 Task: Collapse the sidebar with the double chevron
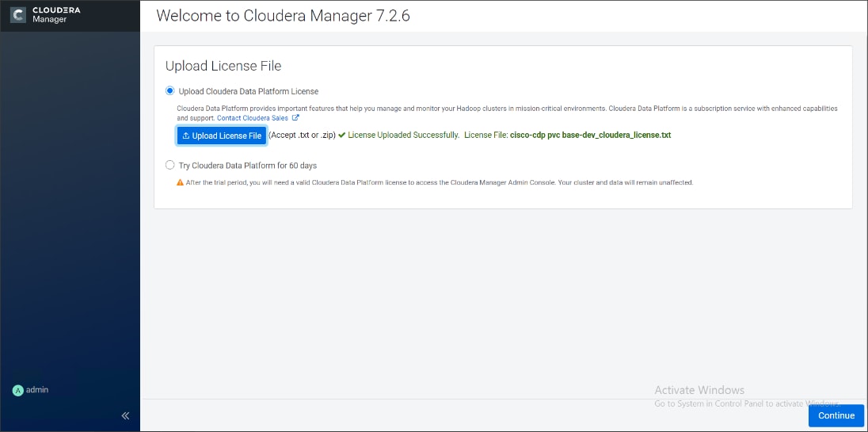pos(125,415)
